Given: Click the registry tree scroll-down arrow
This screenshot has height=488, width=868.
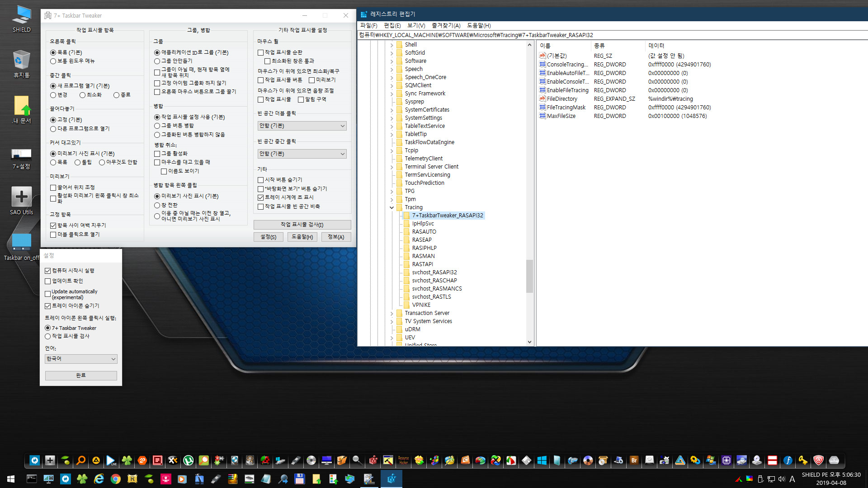Looking at the screenshot, I should point(529,342).
